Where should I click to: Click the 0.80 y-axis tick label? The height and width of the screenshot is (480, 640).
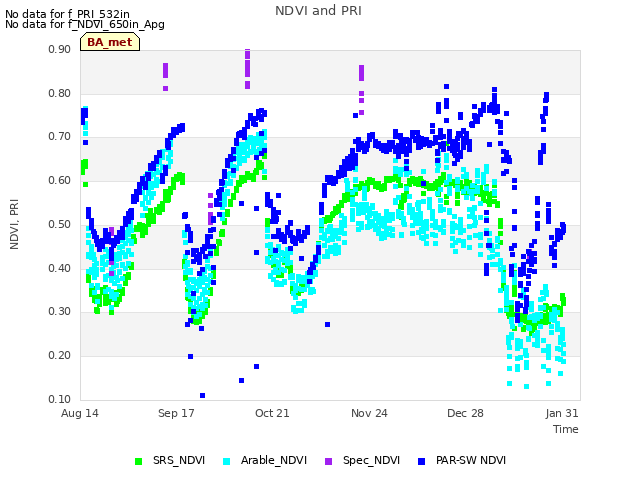(60, 93)
